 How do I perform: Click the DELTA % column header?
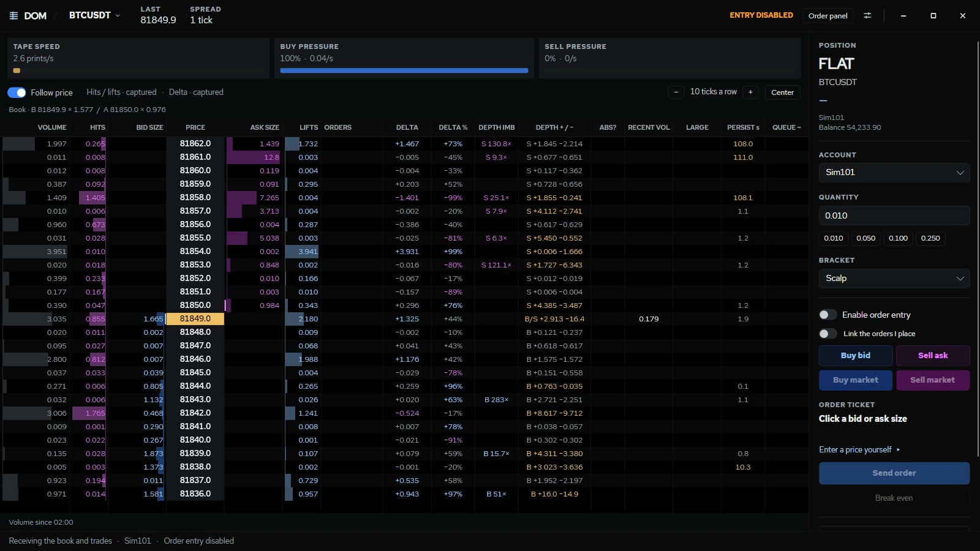tap(453, 127)
